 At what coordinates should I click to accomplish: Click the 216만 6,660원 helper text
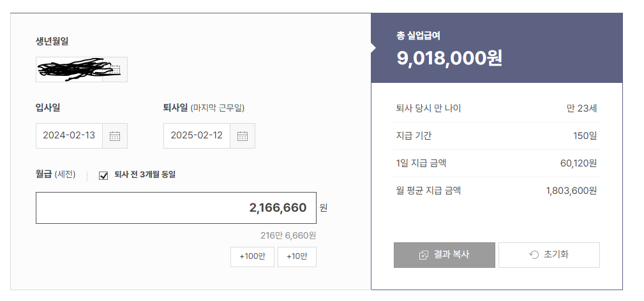[x=288, y=235]
